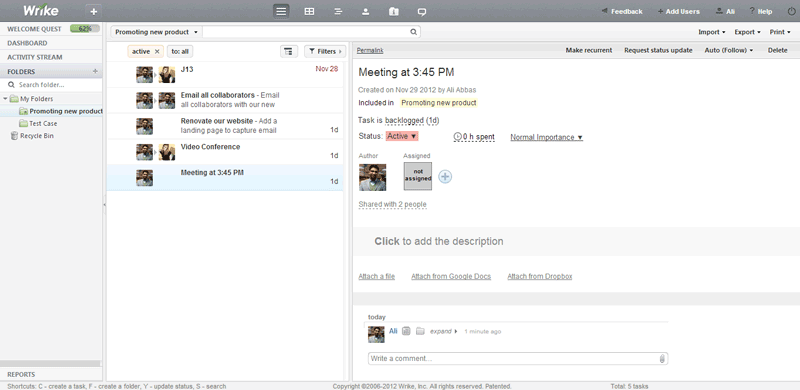Click in the 'Search folder...' field
Screen dimensions: 800x390
(x=51, y=85)
